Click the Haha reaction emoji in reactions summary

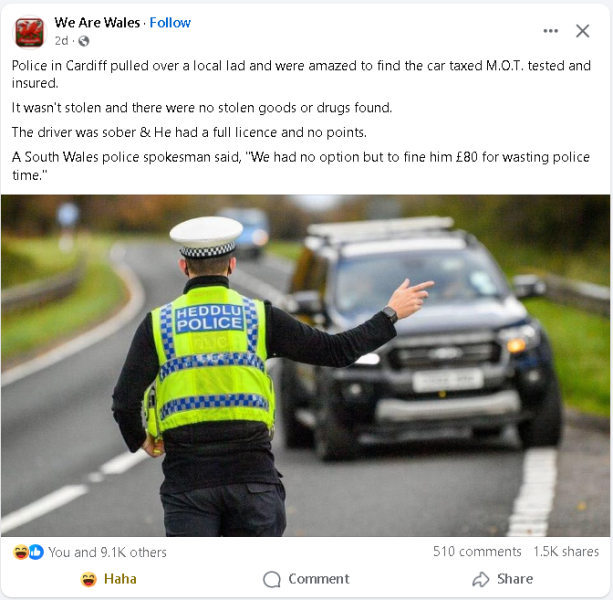tap(20, 552)
